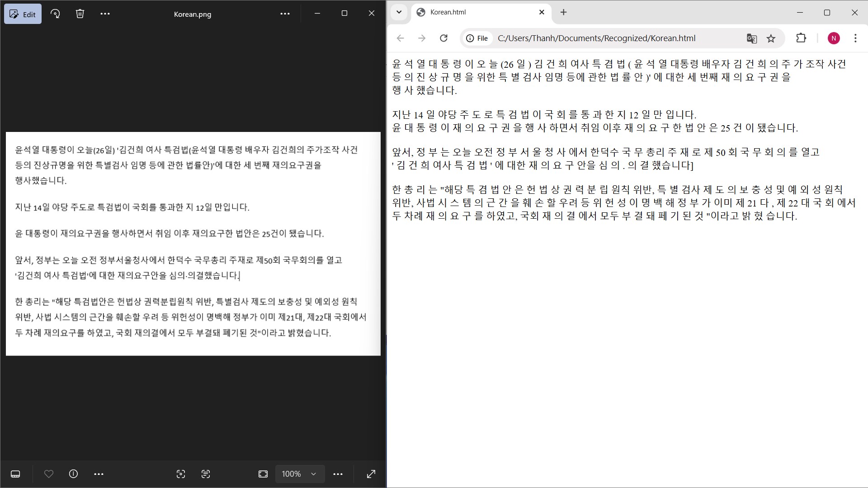Fit image to window
Viewport: 868px width, 488px height.
263,474
